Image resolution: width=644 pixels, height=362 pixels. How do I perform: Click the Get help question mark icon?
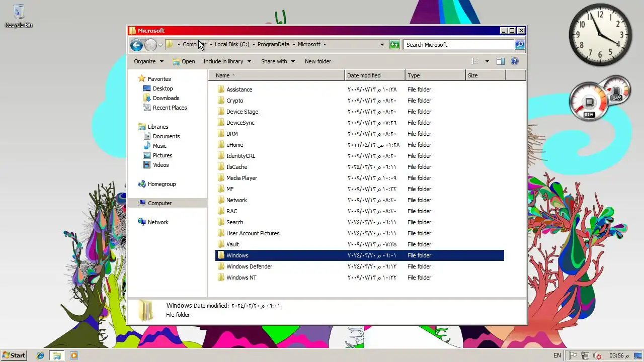click(x=515, y=61)
